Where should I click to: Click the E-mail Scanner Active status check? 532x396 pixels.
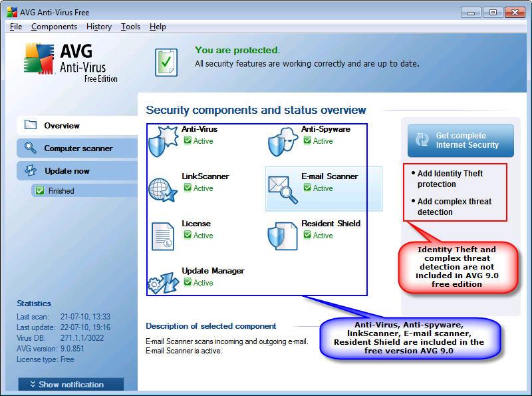point(307,188)
